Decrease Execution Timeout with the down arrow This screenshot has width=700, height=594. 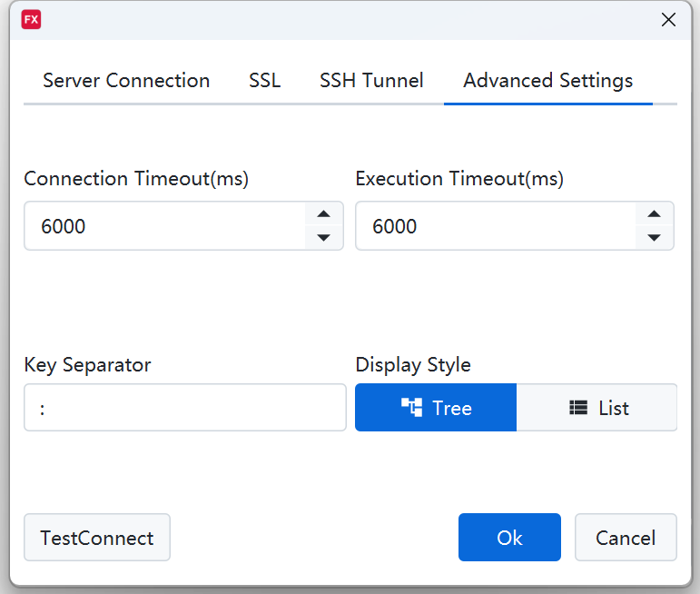654,237
